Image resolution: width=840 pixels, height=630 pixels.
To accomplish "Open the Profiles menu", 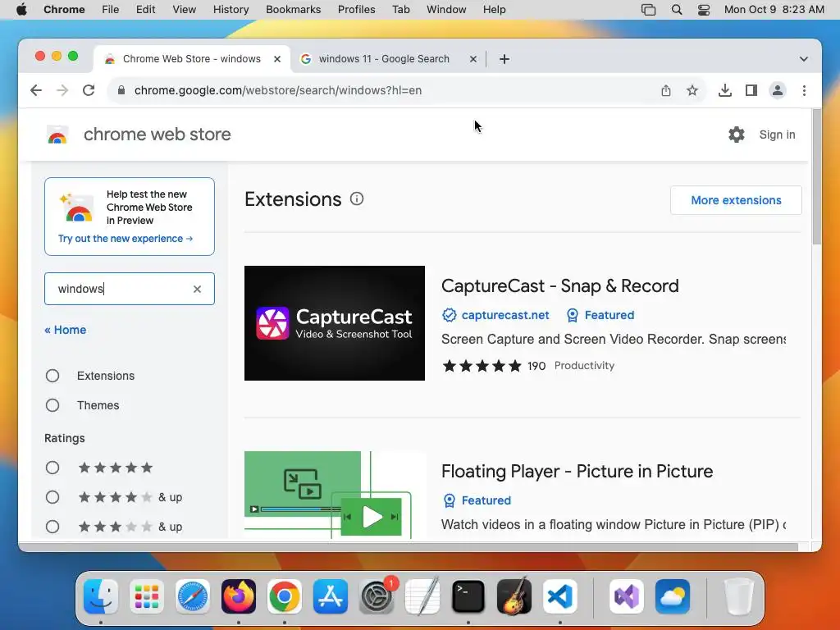I will coord(356,10).
